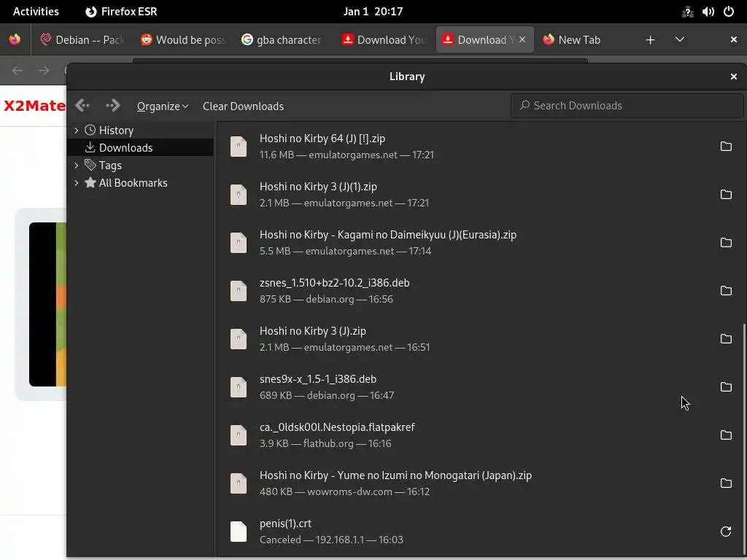Open containing folder for zsnes deb file
The height and width of the screenshot is (560, 747).
point(726,290)
